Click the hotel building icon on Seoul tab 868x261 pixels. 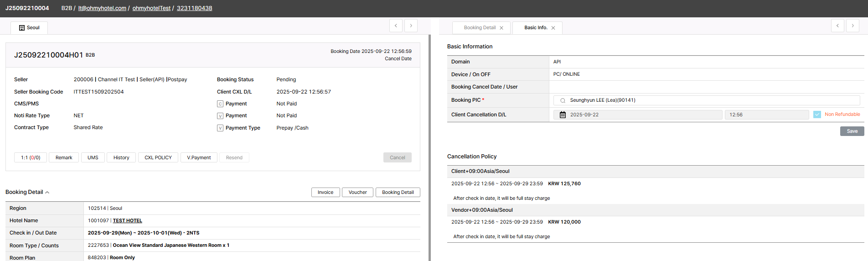pyautogui.click(x=22, y=28)
